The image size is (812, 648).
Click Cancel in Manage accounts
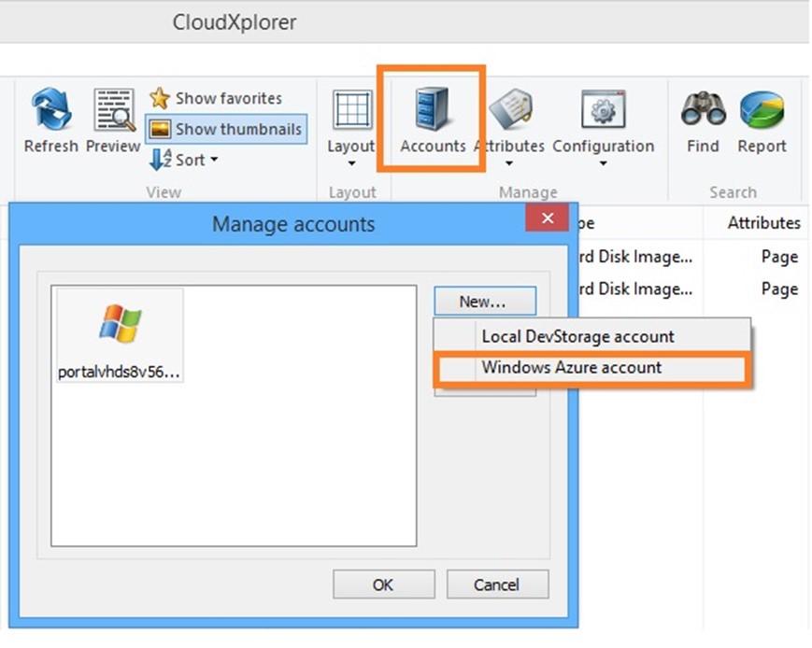(x=497, y=585)
